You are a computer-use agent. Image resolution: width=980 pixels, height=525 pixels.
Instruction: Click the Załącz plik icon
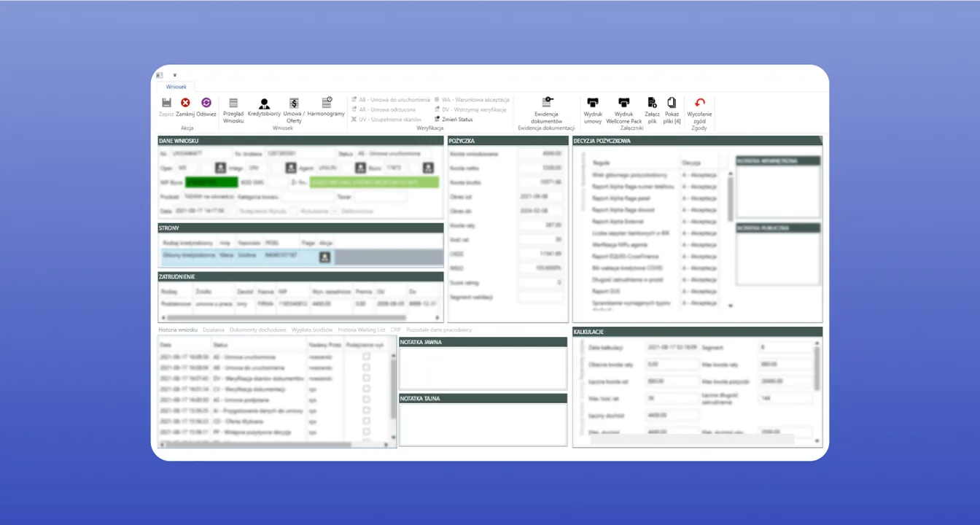click(x=652, y=103)
